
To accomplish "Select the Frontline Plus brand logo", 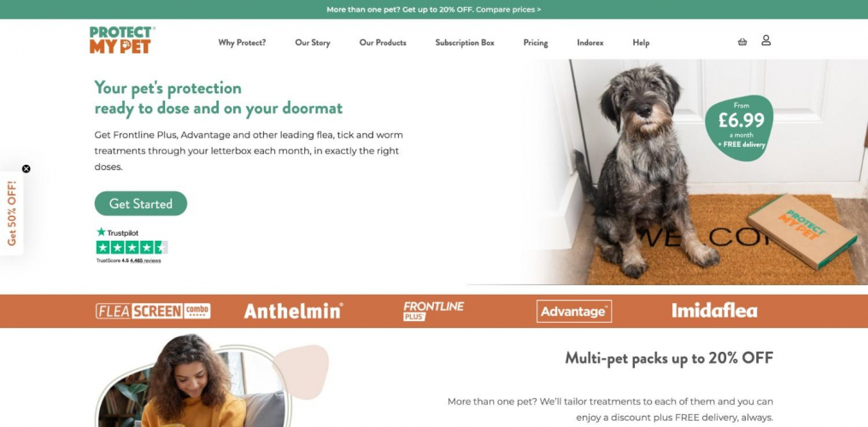I will coord(433,311).
